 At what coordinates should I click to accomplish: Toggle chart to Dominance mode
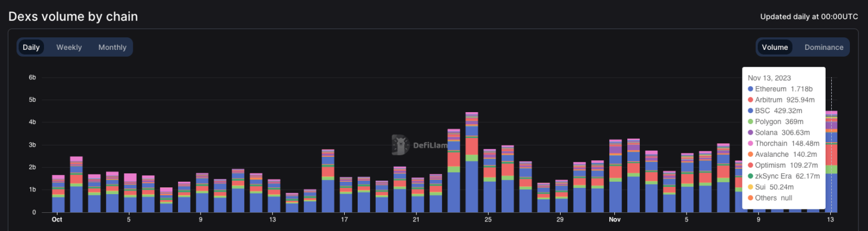coord(823,47)
